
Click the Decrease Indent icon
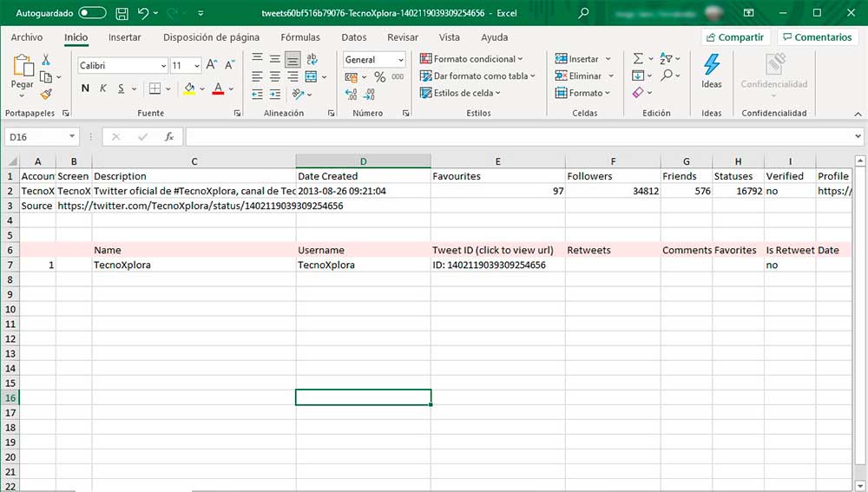click(258, 94)
